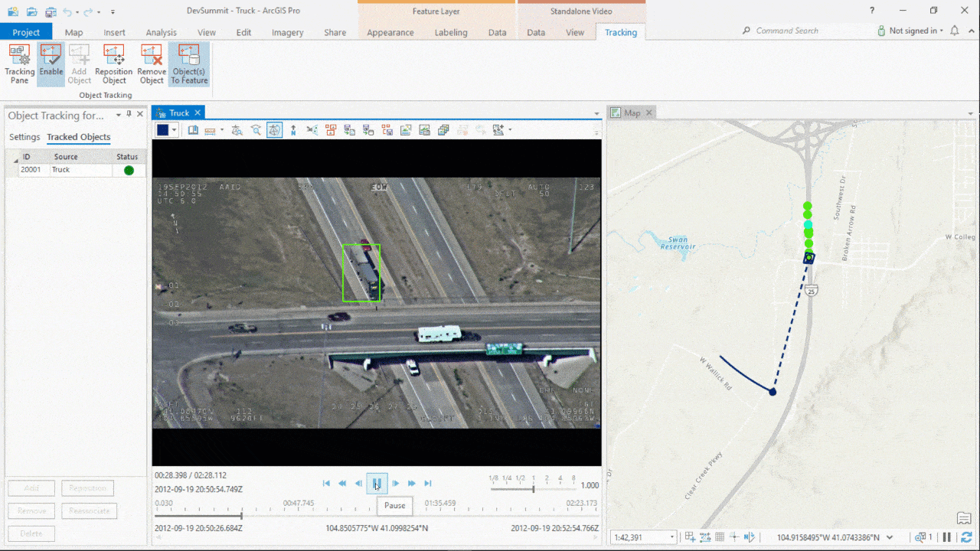This screenshot has height=551, width=980.
Task: Click the dark blue color swatch in video toolbar
Action: [162, 130]
